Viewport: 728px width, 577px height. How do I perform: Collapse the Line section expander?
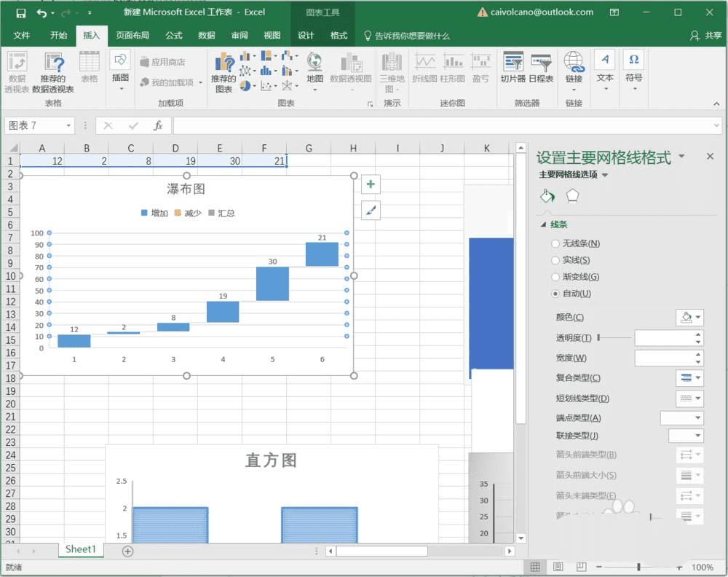pos(543,224)
